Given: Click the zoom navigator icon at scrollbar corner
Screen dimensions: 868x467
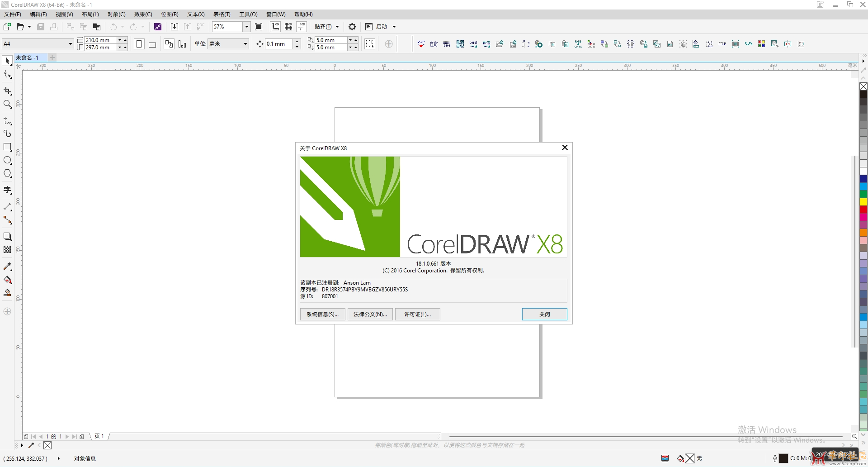Looking at the screenshot, I should pyautogui.click(x=854, y=436).
